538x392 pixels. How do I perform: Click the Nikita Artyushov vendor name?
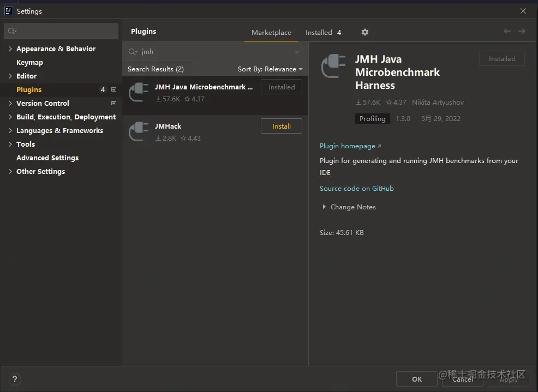coord(438,102)
